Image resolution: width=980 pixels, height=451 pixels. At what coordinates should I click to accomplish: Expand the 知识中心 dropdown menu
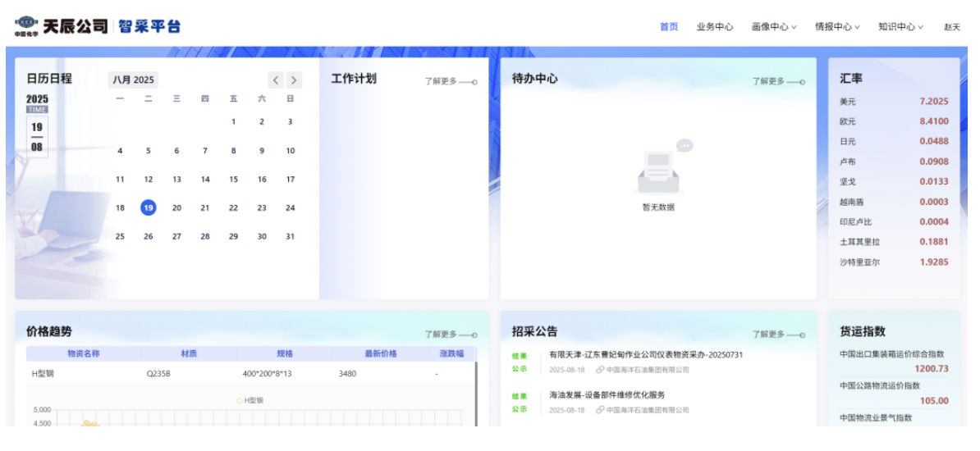tap(900, 27)
